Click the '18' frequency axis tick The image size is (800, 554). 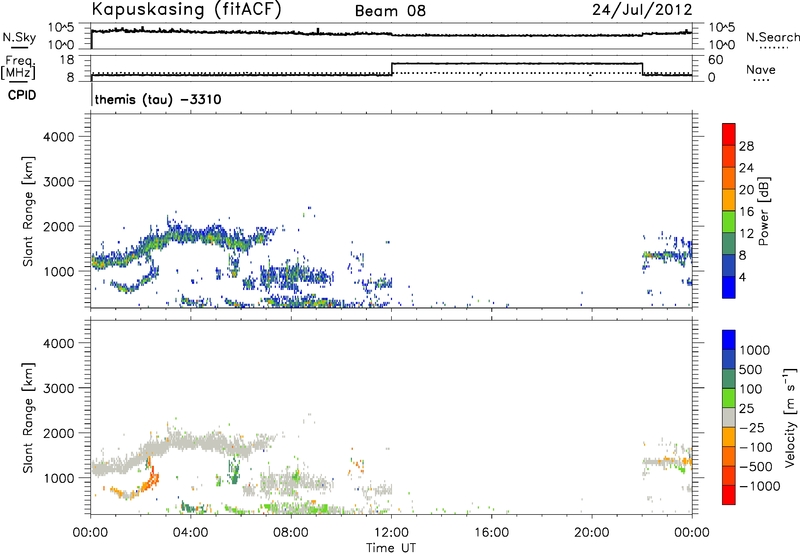point(67,60)
